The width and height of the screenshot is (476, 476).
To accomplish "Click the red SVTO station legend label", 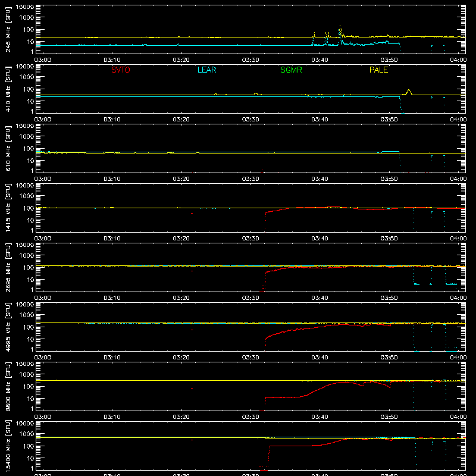I will 121,70.
